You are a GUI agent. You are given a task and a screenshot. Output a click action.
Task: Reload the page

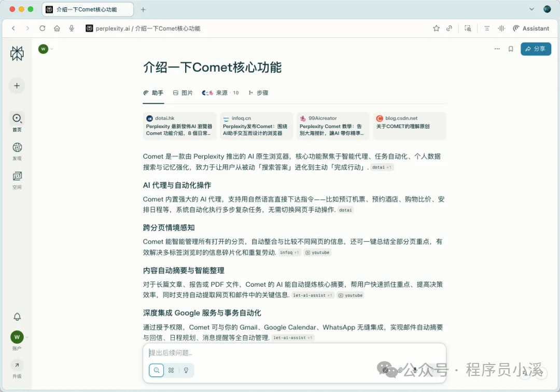pyautogui.click(x=42, y=28)
